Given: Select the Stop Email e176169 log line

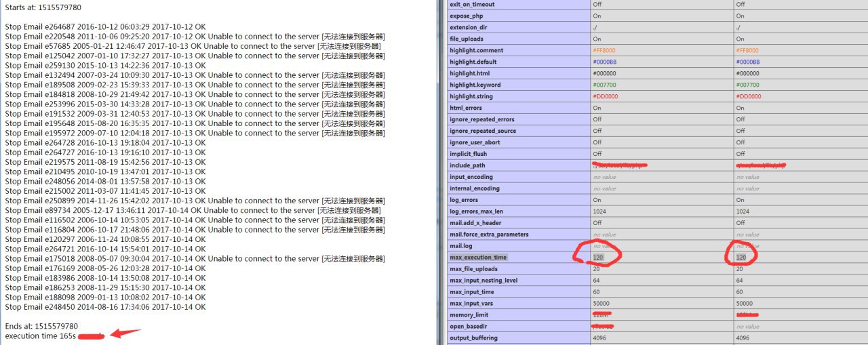Looking at the screenshot, I should (x=105, y=268).
